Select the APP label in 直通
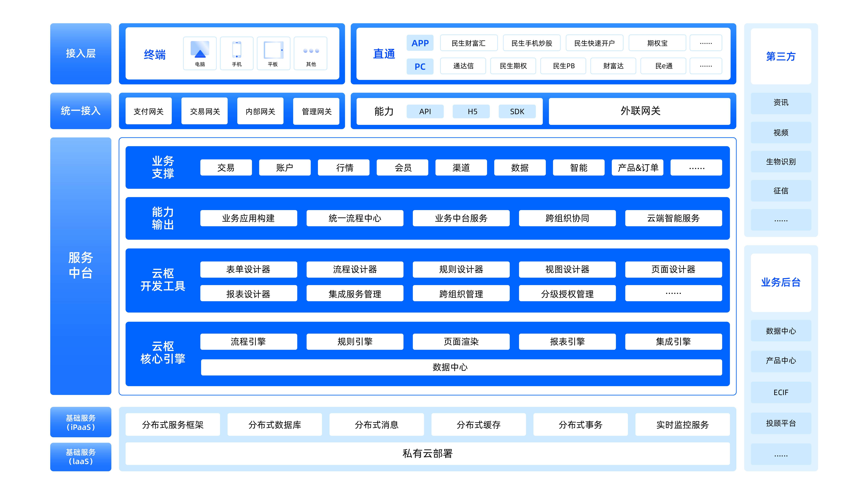 tap(420, 43)
